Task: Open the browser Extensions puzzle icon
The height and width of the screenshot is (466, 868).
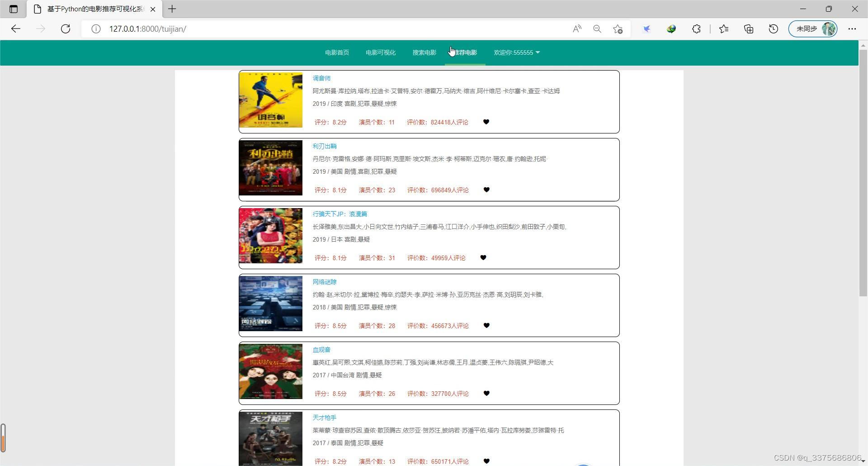Action: point(696,29)
